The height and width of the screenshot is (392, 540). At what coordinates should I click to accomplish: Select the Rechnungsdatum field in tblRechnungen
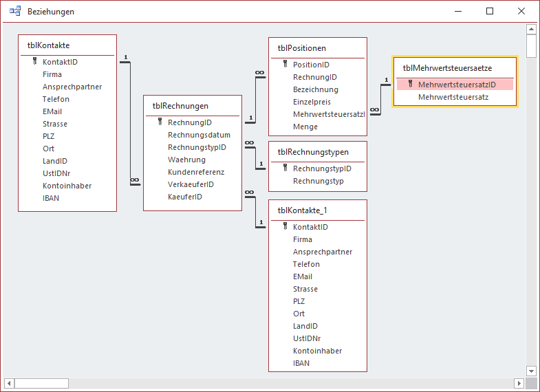point(199,135)
